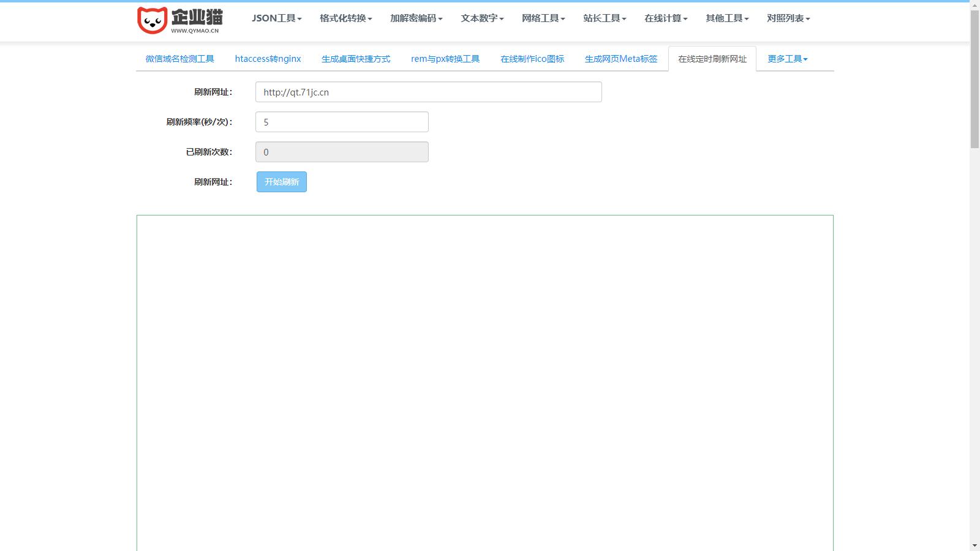
Task: Go to the rem与px转换工具 tab
Action: click(445, 59)
